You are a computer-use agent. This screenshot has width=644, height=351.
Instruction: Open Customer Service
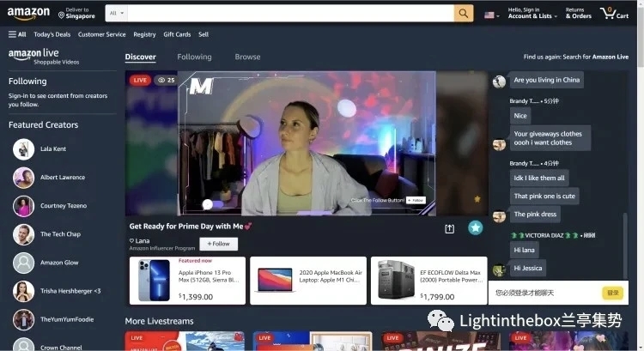coord(102,34)
